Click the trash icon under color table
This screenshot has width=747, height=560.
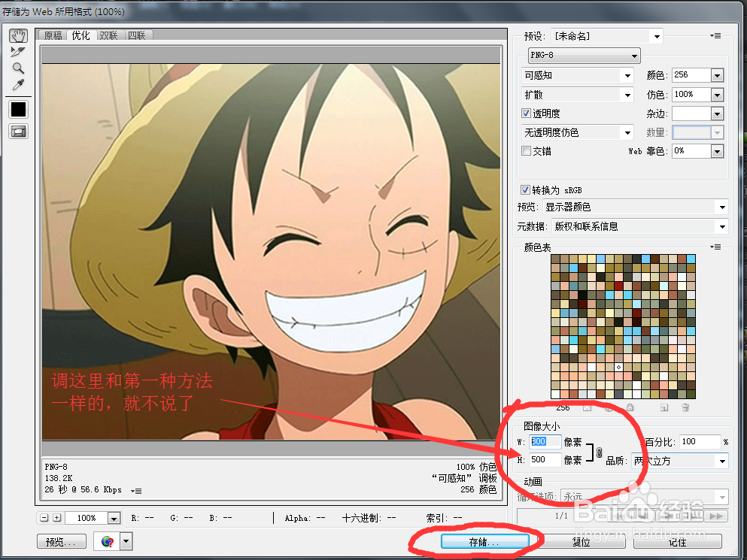[x=685, y=407]
